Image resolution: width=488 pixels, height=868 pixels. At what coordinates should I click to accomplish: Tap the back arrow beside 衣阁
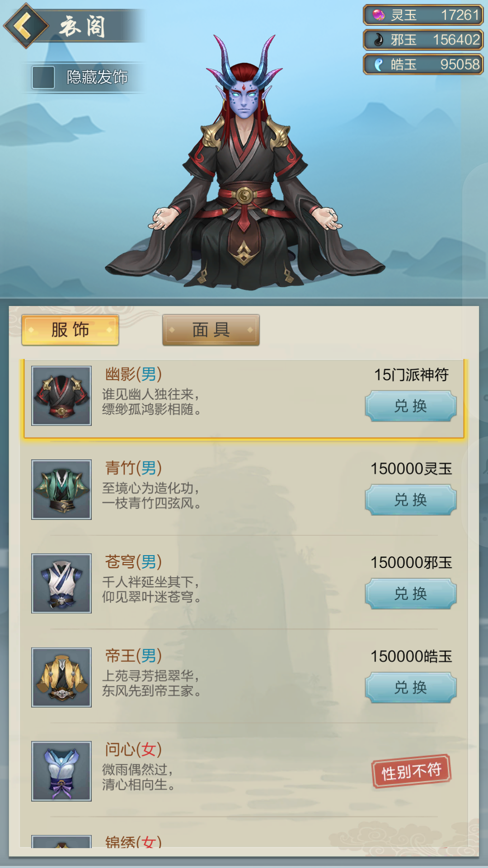[25, 26]
